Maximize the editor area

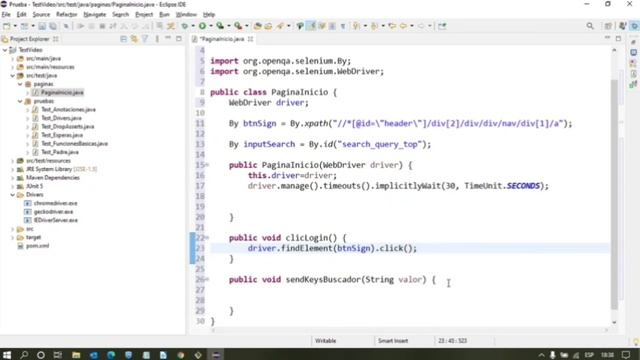(x=618, y=38)
